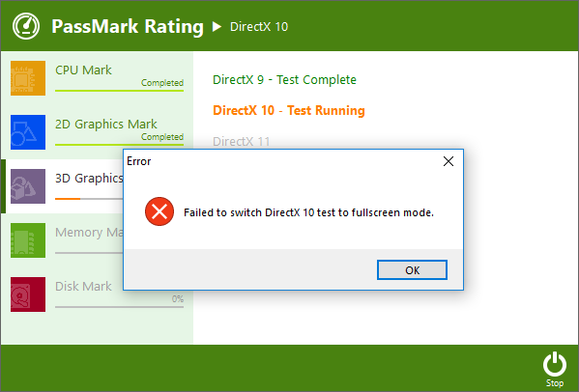Click the PassMark gauge logo icon

coord(26,26)
